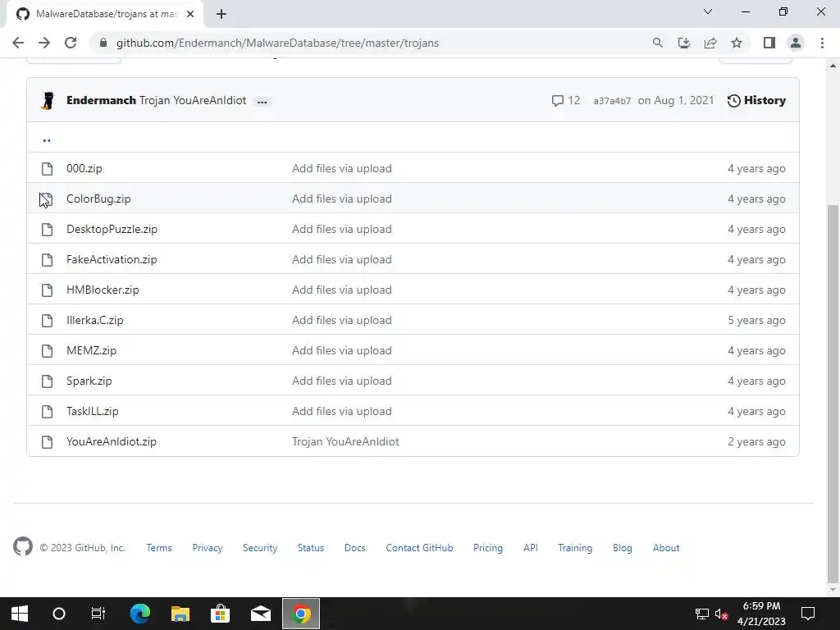The height and width of the screenshot is (630, 840).
Task: Open Spark.zip file
Action: pos(89,381)
